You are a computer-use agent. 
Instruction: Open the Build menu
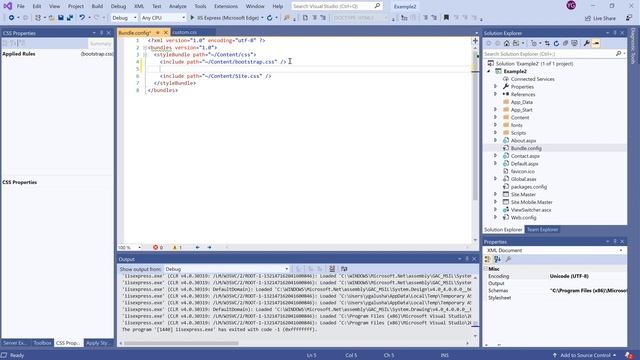[97, 6]
